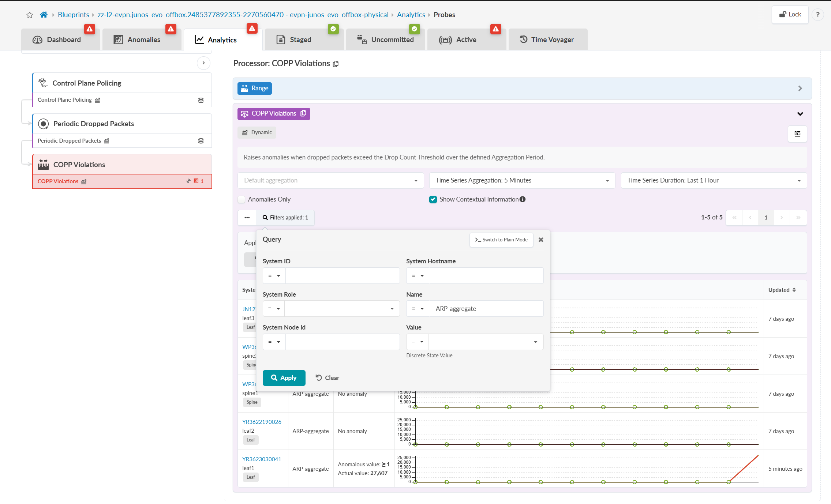The image size is (831, 504).
Task: Open Periodic Dropped Packets stage database icon
Action: click(x=201, y=141)
